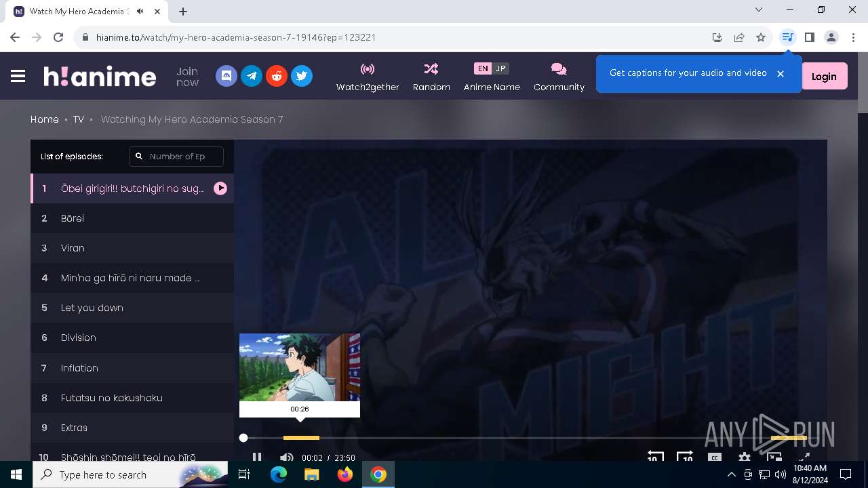This screenshot has height=488, width=868.
Task: Open the notification center
Action: [846, 474]
